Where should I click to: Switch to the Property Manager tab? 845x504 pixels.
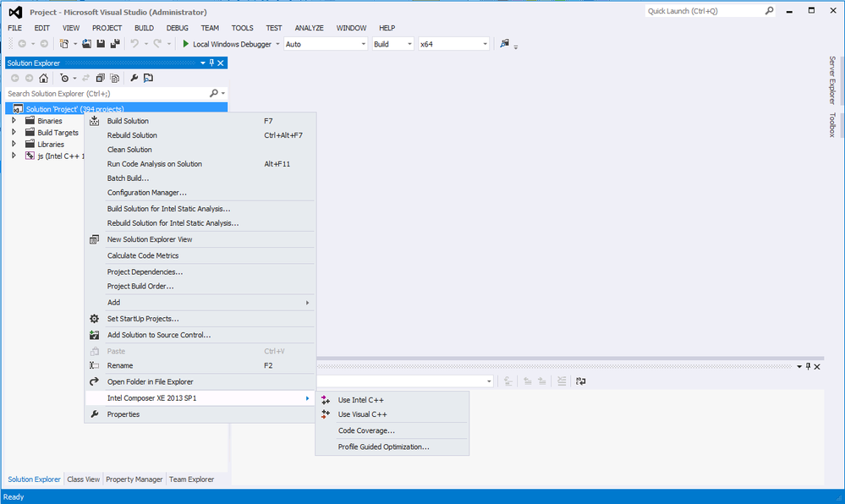pyautogui.click(x=134, y=479)
